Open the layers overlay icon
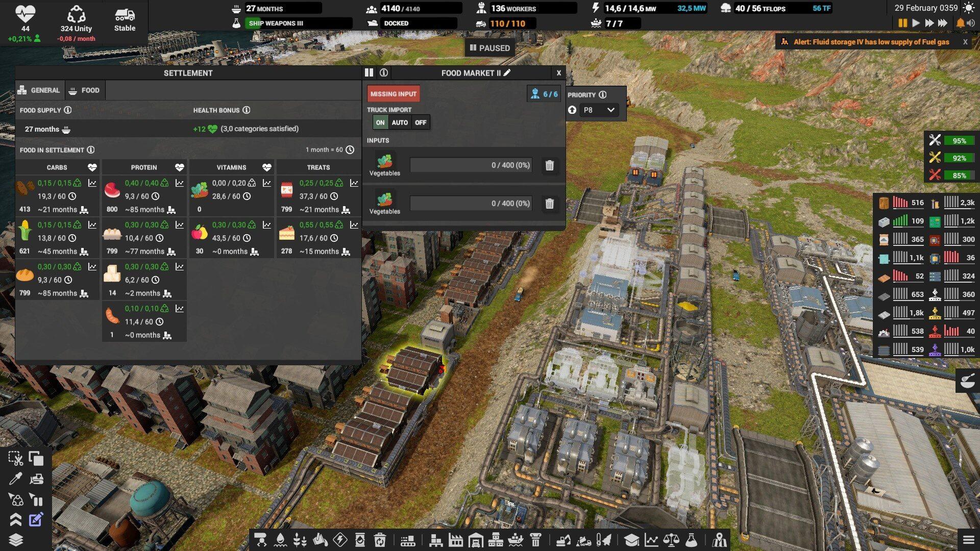The image size is (980, 551). pyautogui.click(x=15, y=540)
